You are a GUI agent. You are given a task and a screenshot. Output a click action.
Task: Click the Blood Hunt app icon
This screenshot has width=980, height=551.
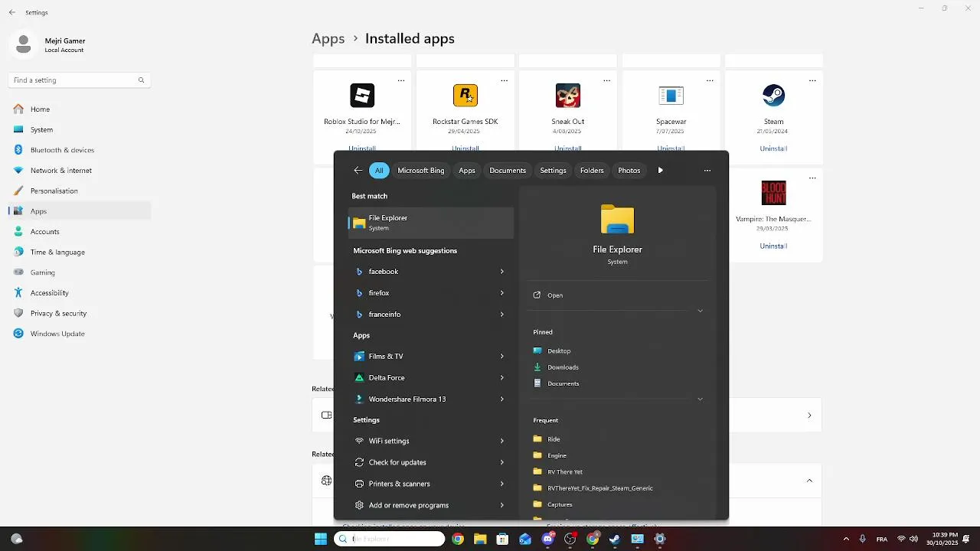coord(773,193)
